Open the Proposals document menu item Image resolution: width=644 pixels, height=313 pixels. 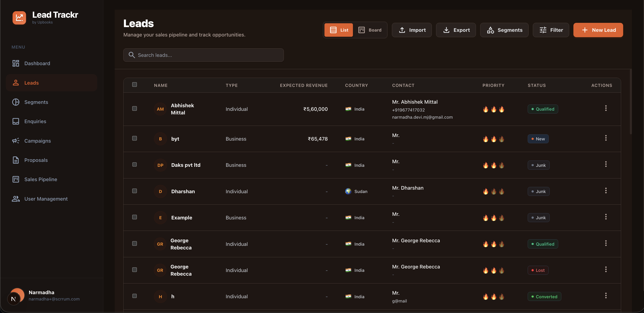(x=36, y=160)
